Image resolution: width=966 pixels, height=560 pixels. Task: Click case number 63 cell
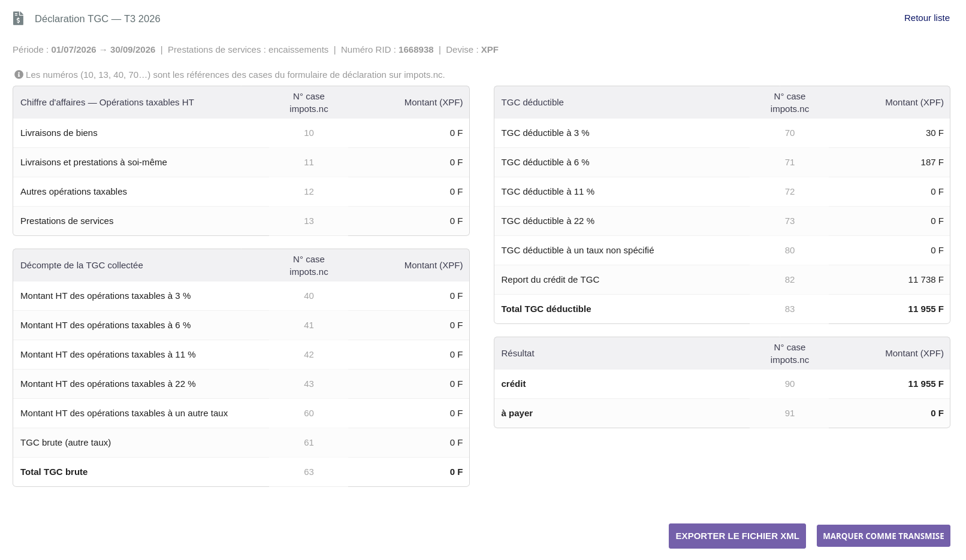(x=309, y=472)
